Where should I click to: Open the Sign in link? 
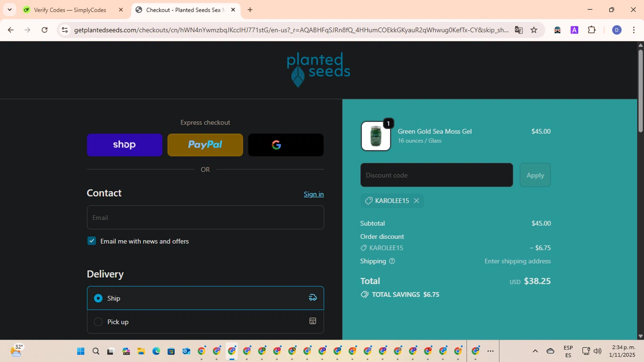314,194
